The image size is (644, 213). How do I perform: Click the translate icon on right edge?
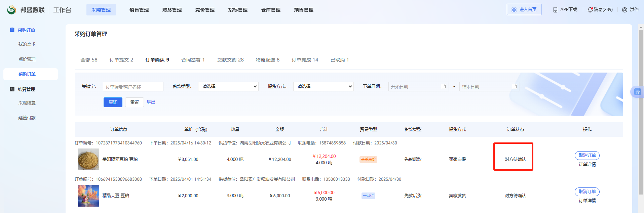pos(637,92)
